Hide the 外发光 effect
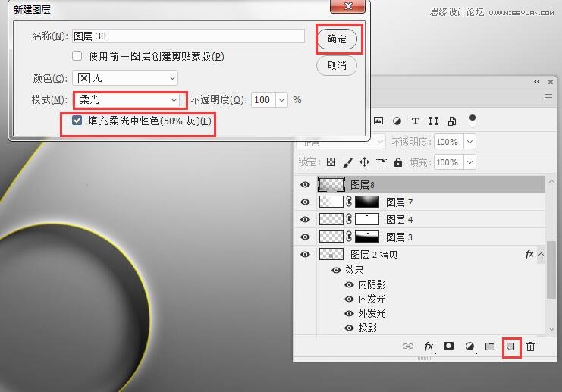The width and height of the screenshot is (562, 392). coord(349,314)
